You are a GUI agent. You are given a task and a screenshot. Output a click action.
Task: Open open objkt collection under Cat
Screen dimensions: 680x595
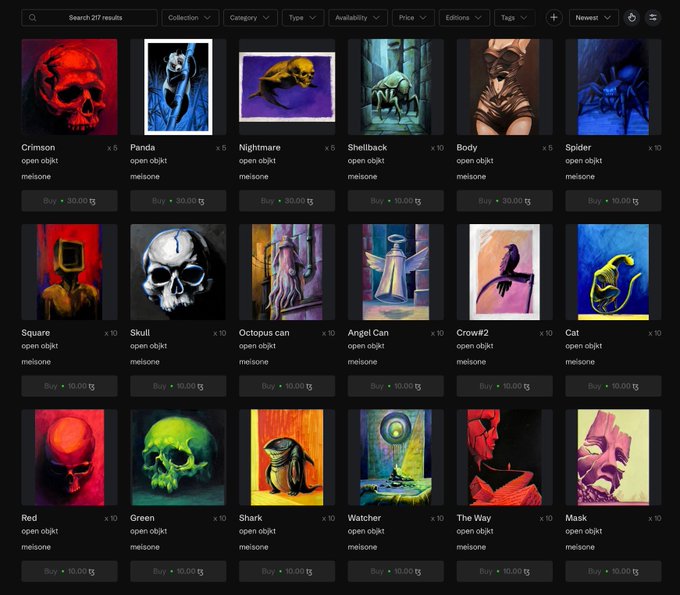pyautogui.click(x=583, y=346)
